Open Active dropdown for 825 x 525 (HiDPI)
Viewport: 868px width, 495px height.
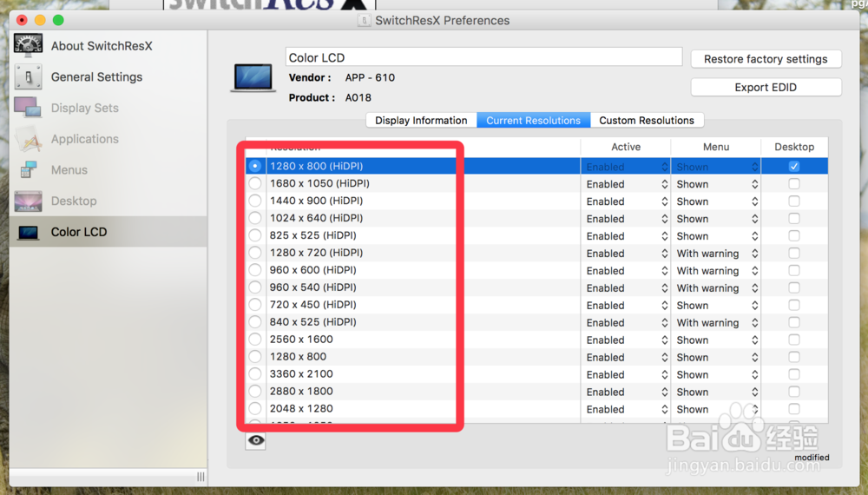click(627, 236)
